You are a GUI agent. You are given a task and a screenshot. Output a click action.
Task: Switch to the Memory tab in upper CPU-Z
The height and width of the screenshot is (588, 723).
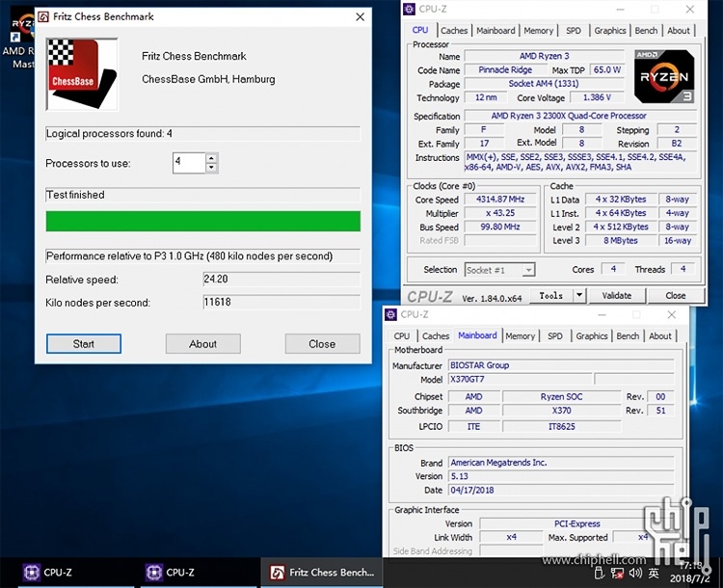538,31
